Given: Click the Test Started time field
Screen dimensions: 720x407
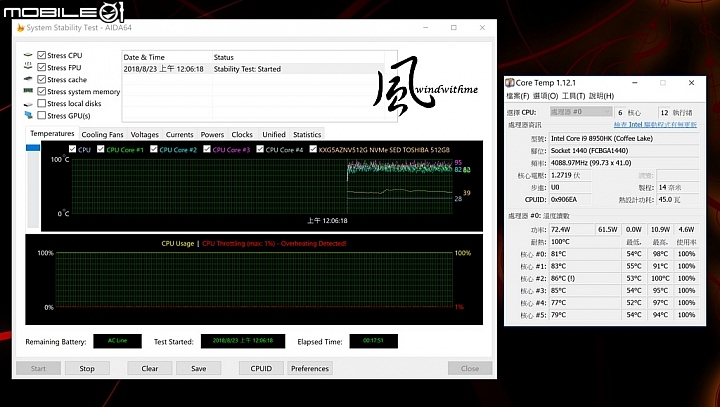Looking at the screenshot, I should coord(243,341).
